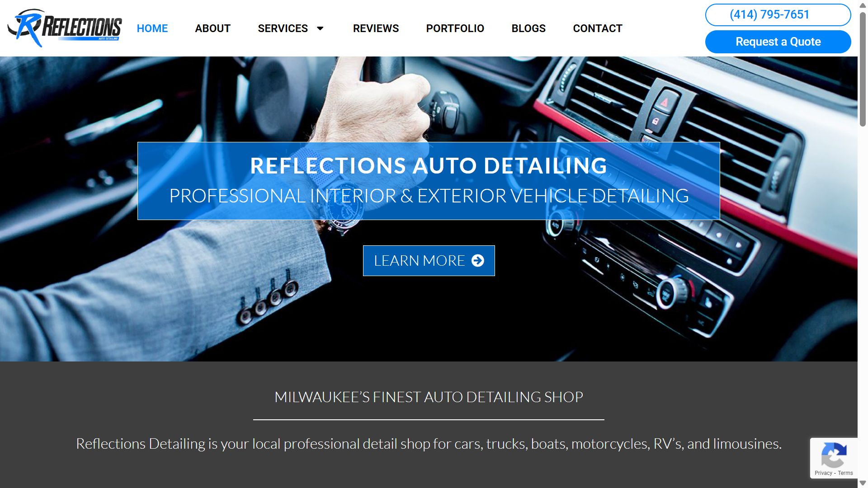Open the About page
The image size is (868, 488).
point(213,28)
